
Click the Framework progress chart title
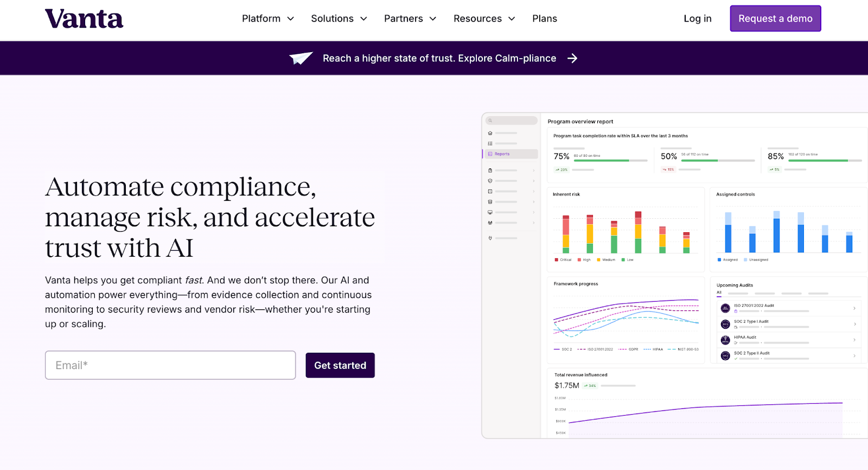click(x=576, y=284)
